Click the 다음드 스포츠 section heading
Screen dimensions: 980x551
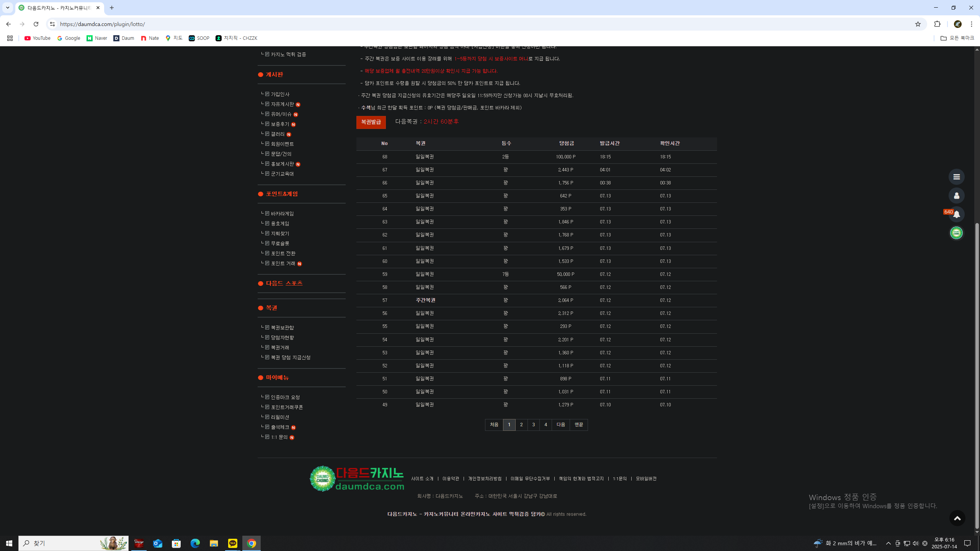point(284,284)
